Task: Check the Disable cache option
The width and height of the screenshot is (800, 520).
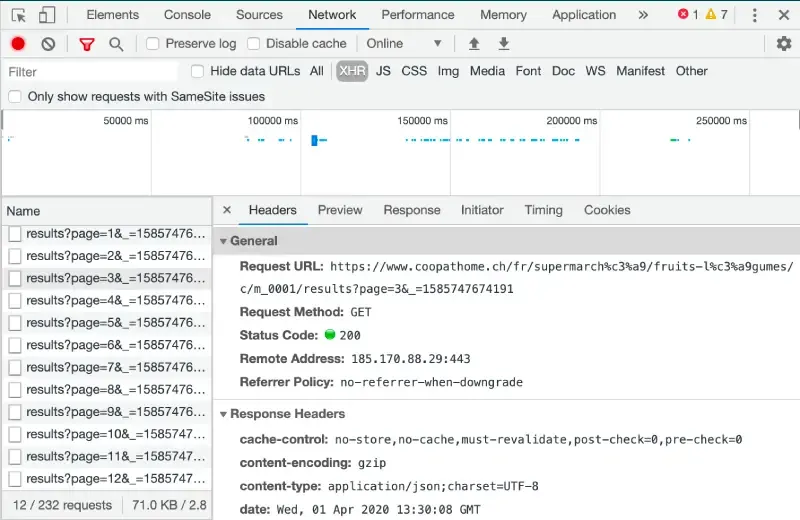Action: pos(254,44)
